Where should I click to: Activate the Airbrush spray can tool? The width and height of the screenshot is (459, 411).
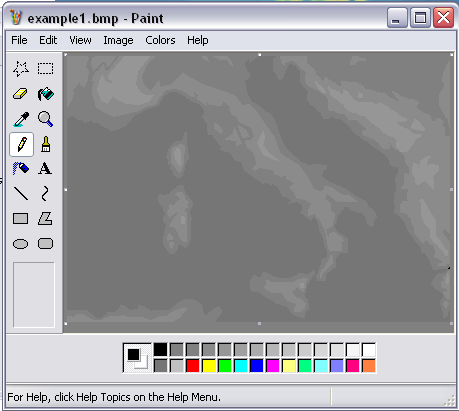[x=21, y=169]
